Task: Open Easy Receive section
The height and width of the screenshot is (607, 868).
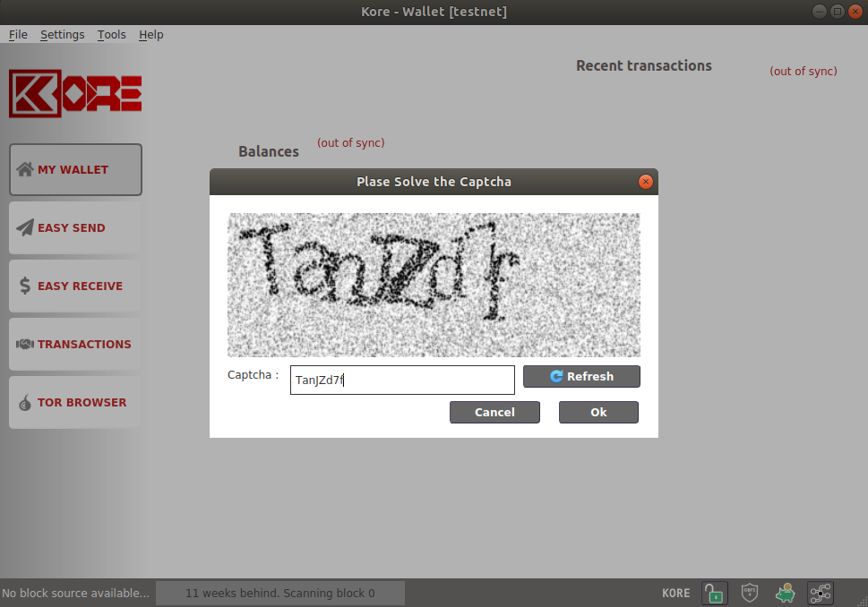Action: click(75, 286)
